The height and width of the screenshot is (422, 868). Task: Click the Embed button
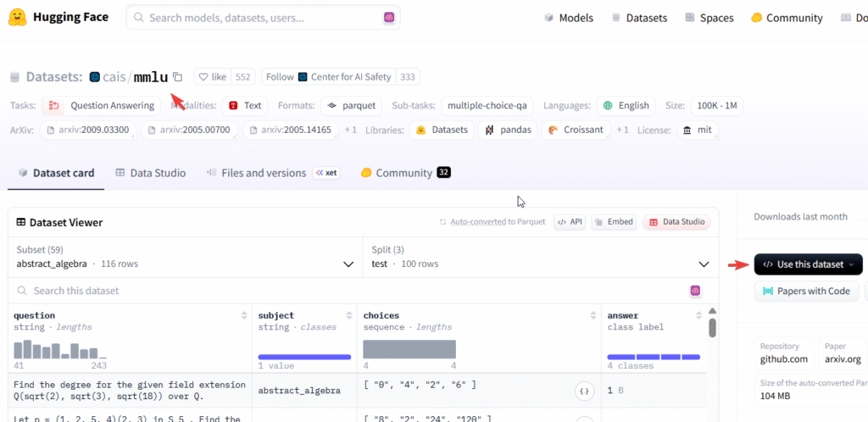point(614,222)
